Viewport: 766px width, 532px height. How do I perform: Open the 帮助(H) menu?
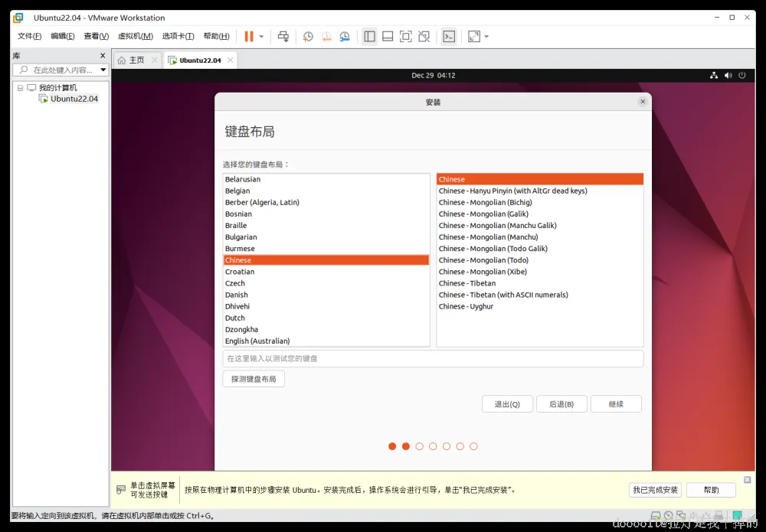(x=217, y=36)
